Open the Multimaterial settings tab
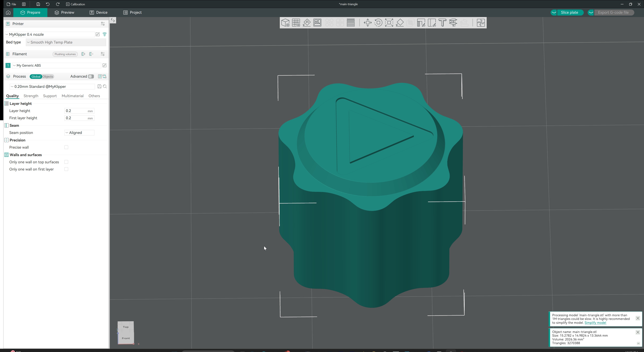Image resolution: width=644 pixels, height=352 pixels. coord(73,96)
